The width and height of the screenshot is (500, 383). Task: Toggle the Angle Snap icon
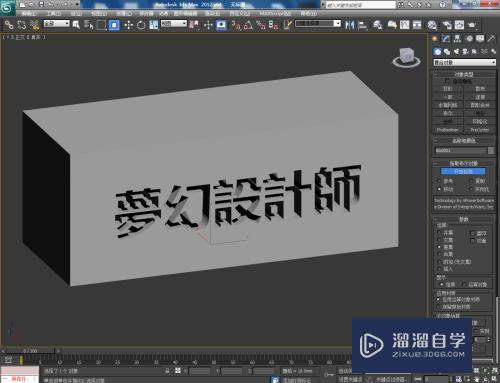tap(248, 25)
